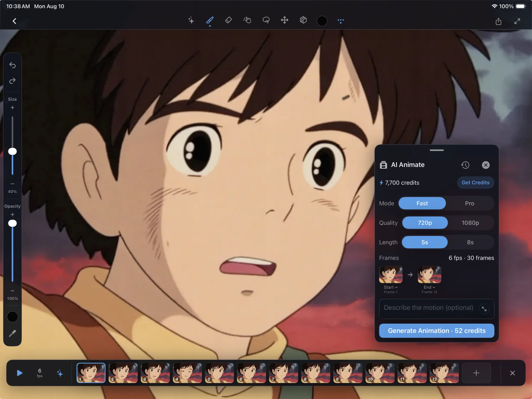Image resolution: width=532 pixels, height=399 pixels.
Task: Open AI Animate generation history
Action: coord(465,165)
